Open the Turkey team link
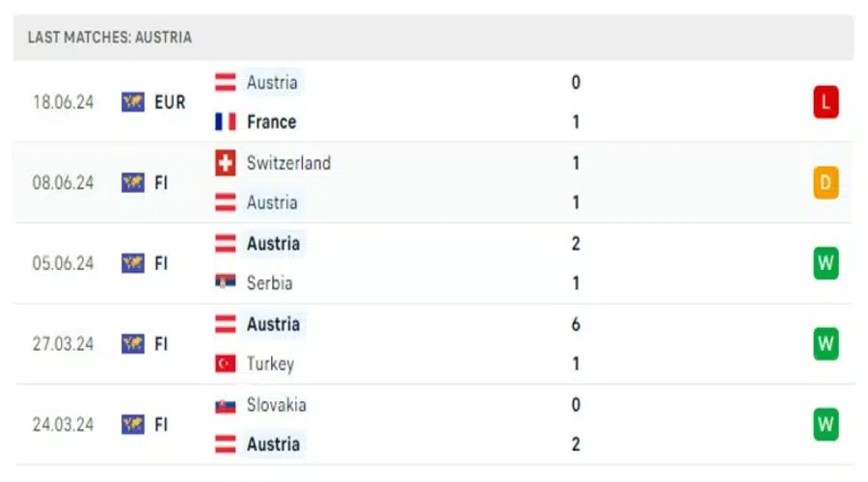868x482 pixels. click(x=270, y=363)
